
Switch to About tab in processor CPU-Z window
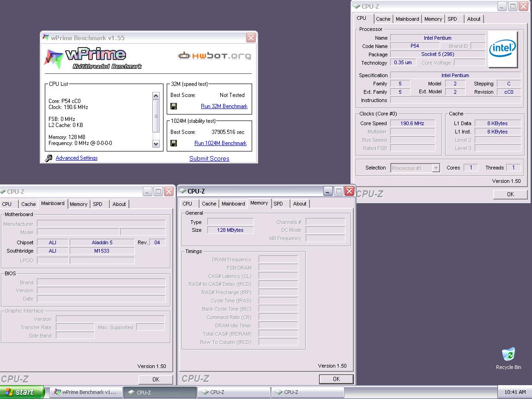(x=474, y=19)
